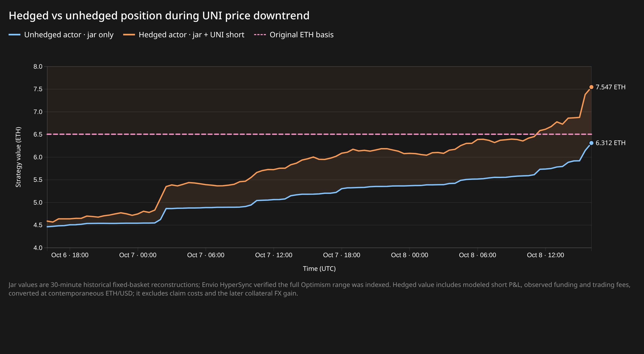
Task: Click the 5.5 y-axis tick label
Action: pyautogui.click(x=38, y=180)
